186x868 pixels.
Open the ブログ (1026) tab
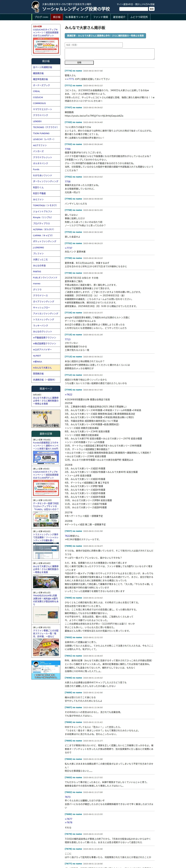click(41, 17)
